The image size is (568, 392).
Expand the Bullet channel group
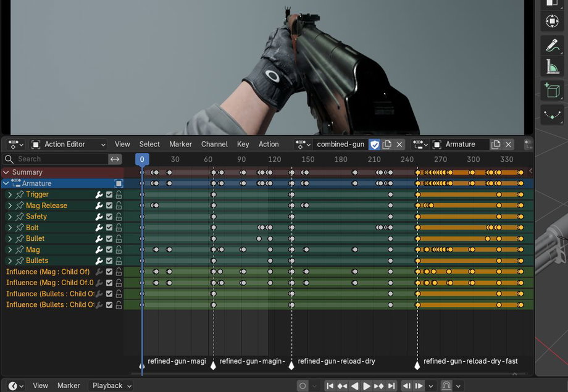click(10, 239)
